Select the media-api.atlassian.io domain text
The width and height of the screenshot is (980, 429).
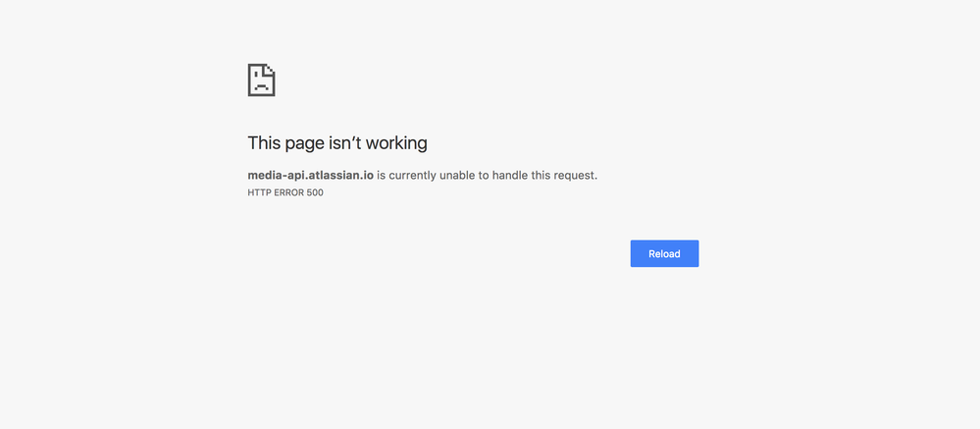point(311,175)
